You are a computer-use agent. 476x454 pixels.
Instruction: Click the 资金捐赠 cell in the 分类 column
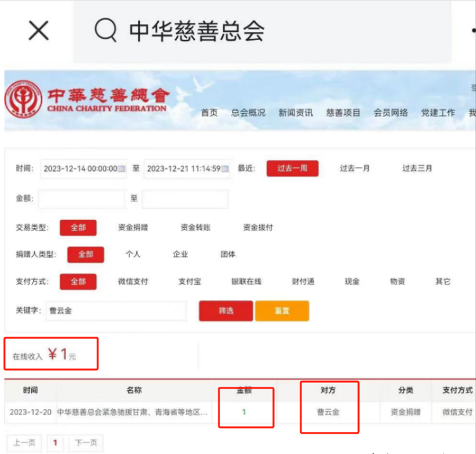coord(406,412)
